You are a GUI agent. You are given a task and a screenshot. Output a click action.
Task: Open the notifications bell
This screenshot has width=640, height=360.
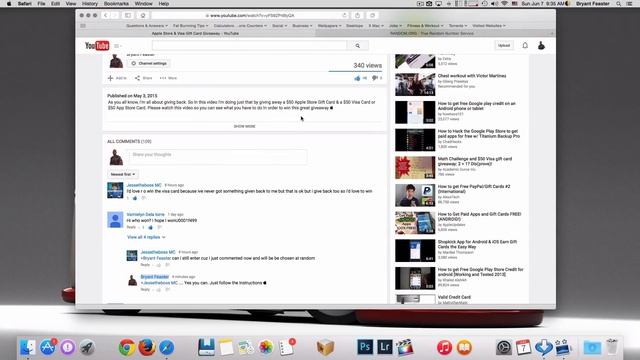click(525, 45)
